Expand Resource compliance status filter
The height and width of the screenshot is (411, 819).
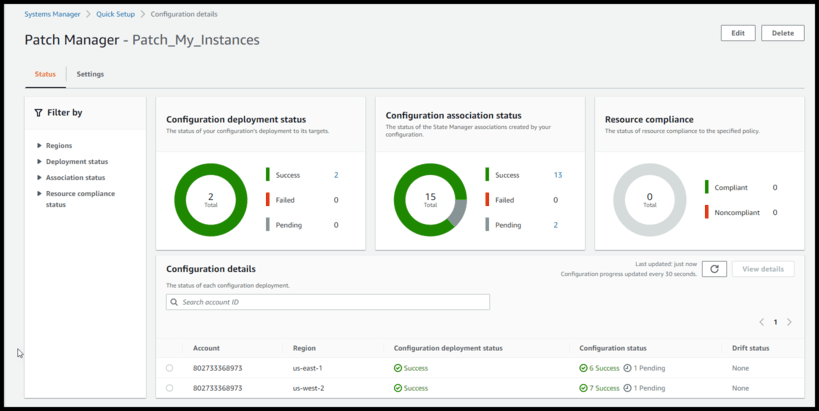tap(39, 194)
